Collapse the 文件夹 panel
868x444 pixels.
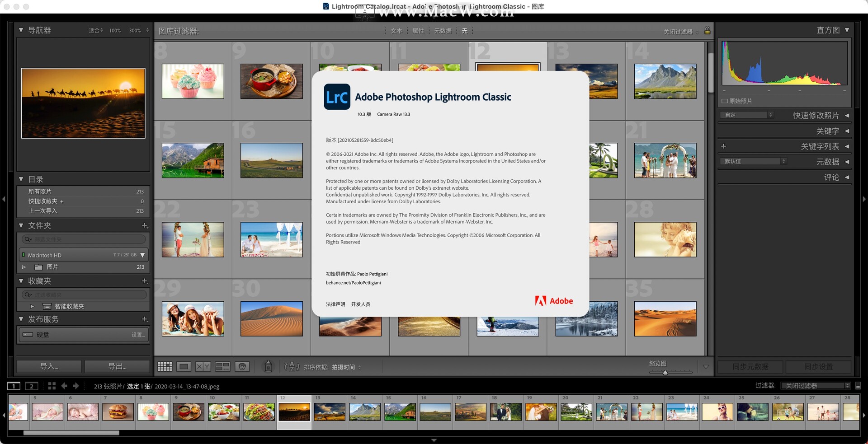(x=21, y=225)
